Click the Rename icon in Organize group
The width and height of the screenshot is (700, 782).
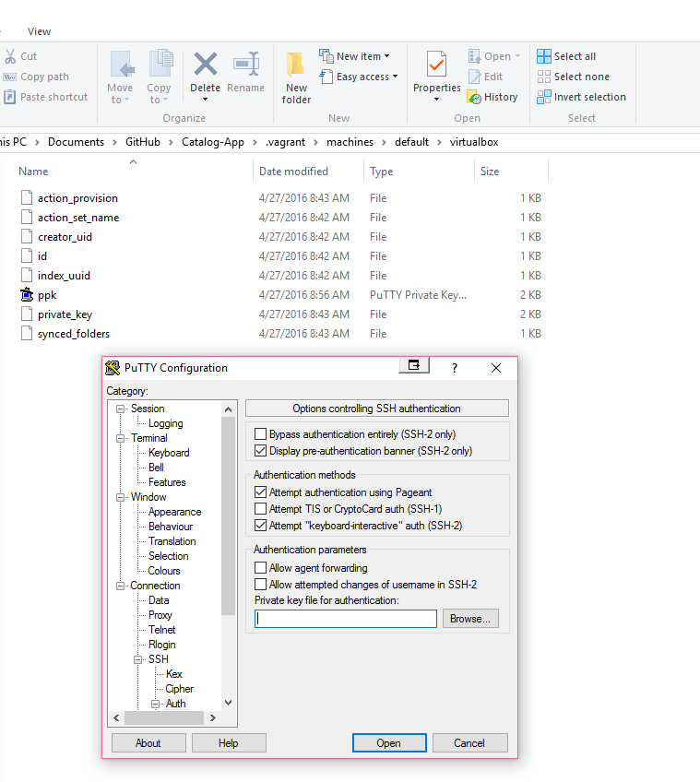point(246,64)
